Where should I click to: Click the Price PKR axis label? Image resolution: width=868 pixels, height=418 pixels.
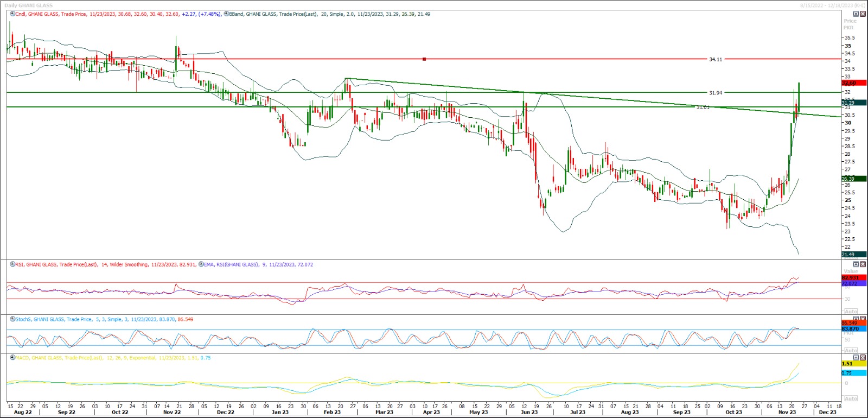(x=850, y=24)
